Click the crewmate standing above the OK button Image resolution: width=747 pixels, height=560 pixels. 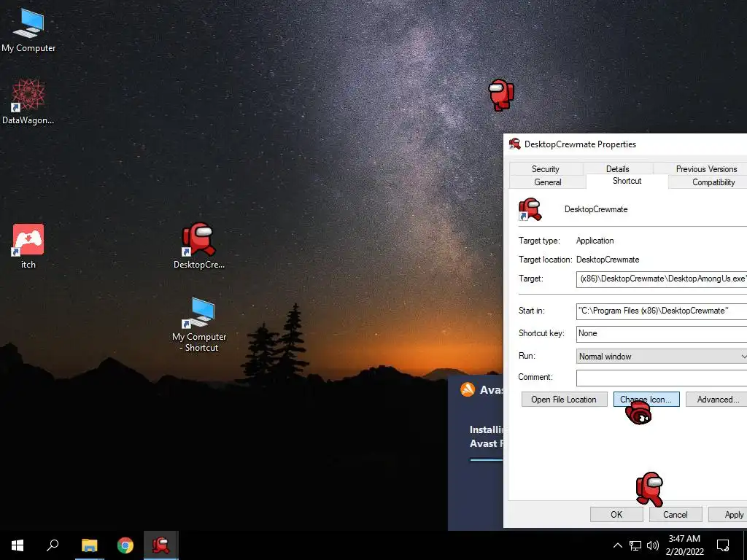pyautogui.click(x=650, y=489)
